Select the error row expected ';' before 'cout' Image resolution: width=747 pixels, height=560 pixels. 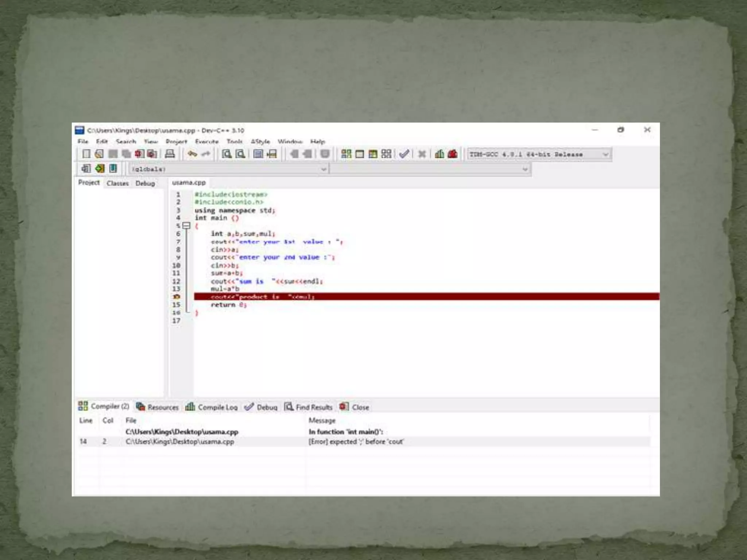tap(356, 442)
